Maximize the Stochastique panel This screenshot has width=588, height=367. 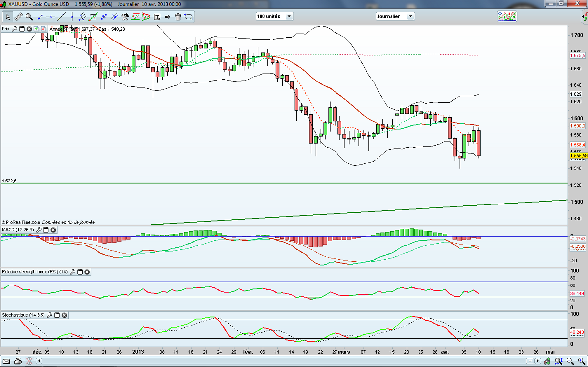57,315
